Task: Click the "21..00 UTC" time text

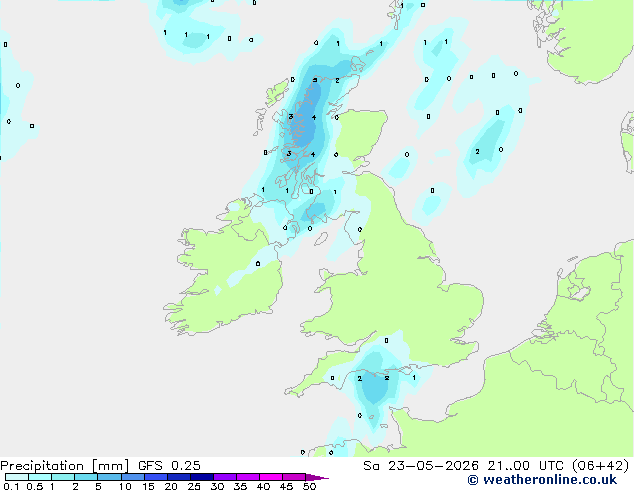Action: [525, 466]
